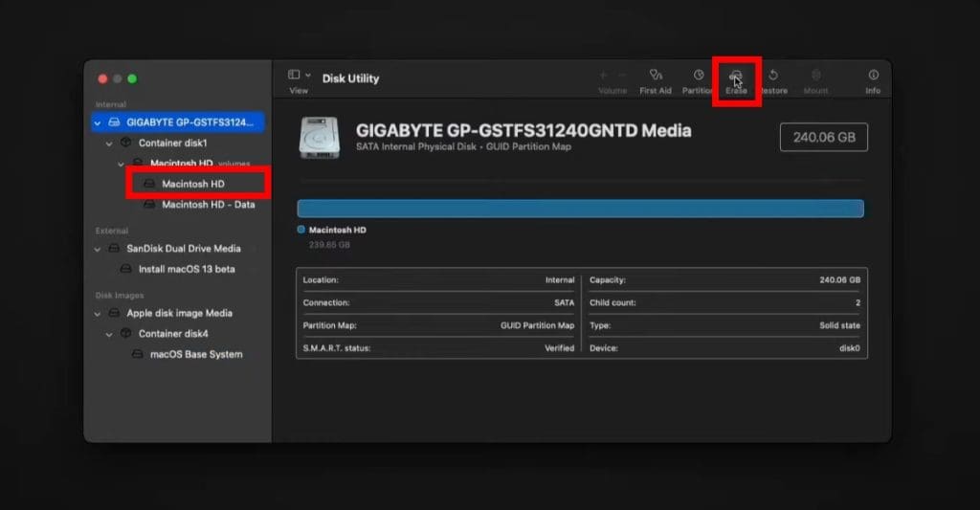Open the Info panel icon
This screenshot has height=510, width=980.
pos(873,77)
